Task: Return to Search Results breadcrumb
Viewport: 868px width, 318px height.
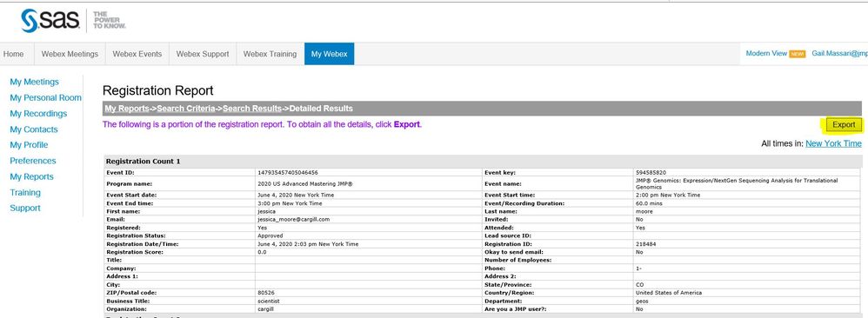Action: click(252, 109)
